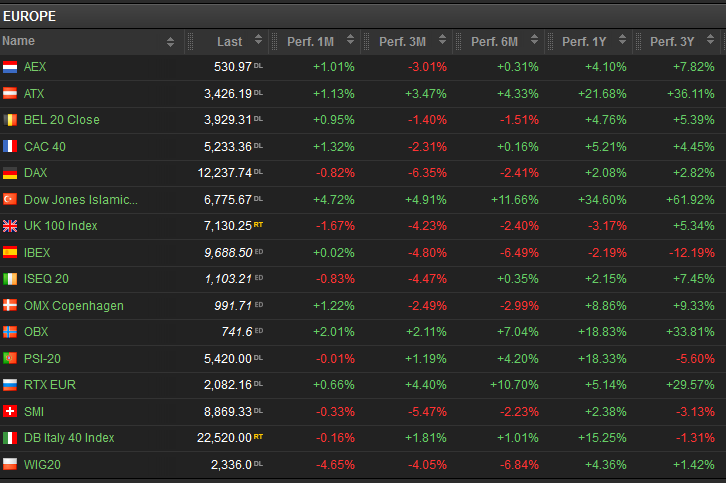The image size is (726, 483).
Task: Click the Norwegian flag next to OBX
Action: (x=10, y=332)
